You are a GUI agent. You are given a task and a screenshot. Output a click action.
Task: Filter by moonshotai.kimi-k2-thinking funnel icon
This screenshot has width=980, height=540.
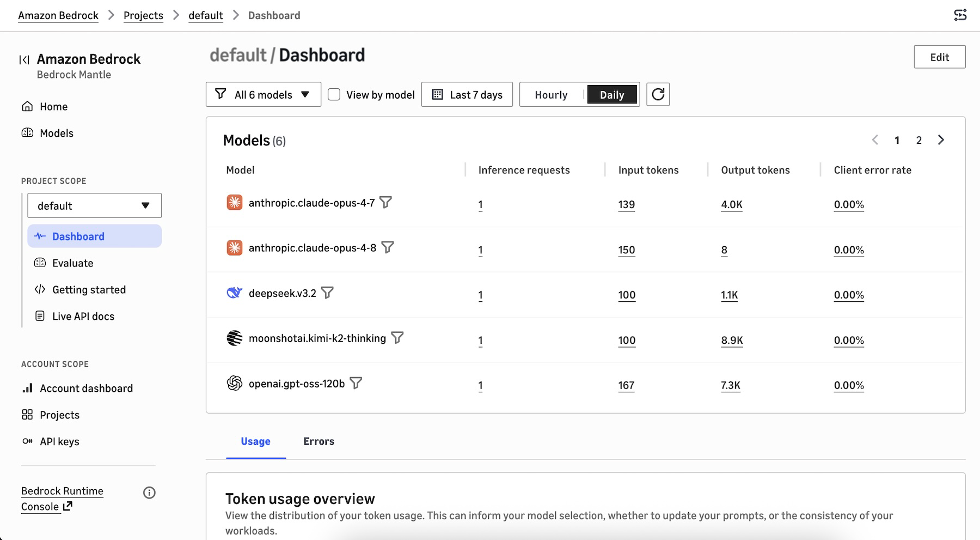[x=397, y=338]
